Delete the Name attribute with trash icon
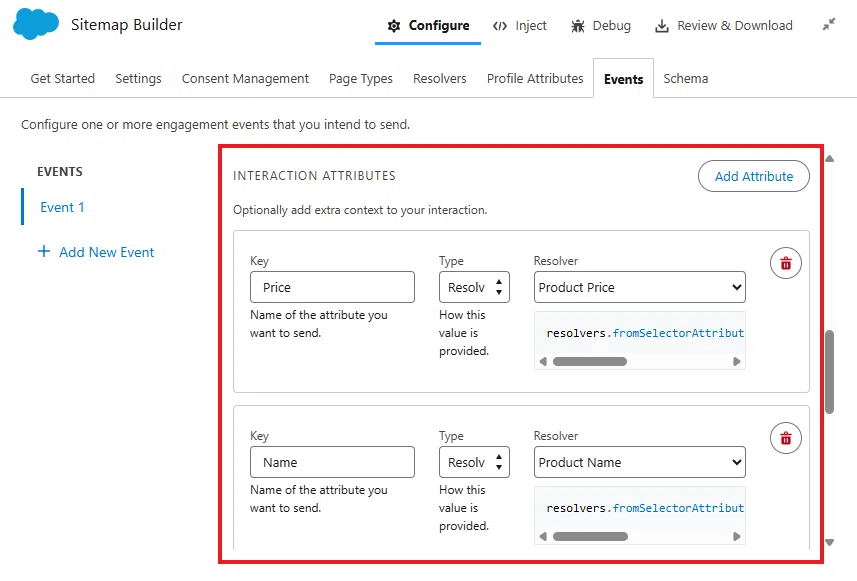Viewport: 857px width, 581px height. click(x=786, y=438)
